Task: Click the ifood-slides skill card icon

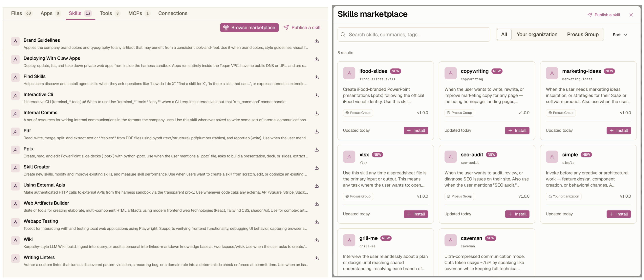Action: pos(349,73)
